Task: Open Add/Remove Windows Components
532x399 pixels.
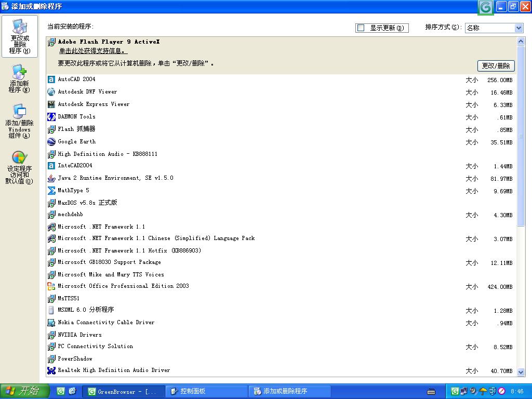Action: pos(19,121)
